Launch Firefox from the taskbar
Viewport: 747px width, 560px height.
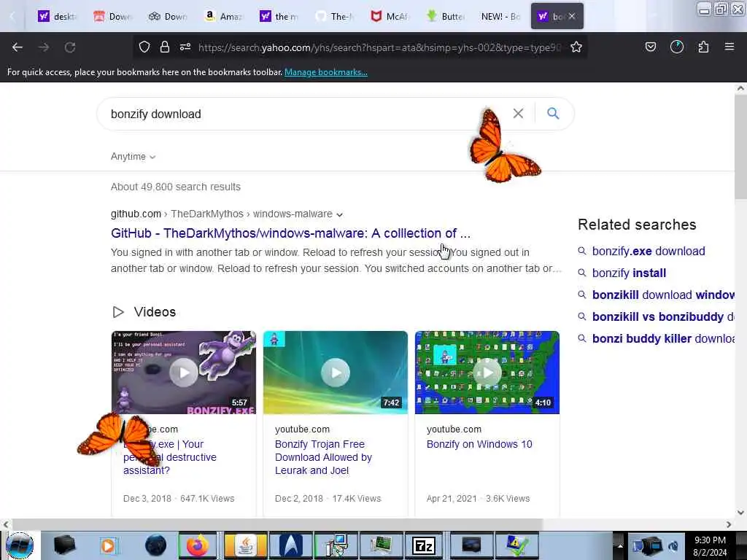[x=197, y=545]
